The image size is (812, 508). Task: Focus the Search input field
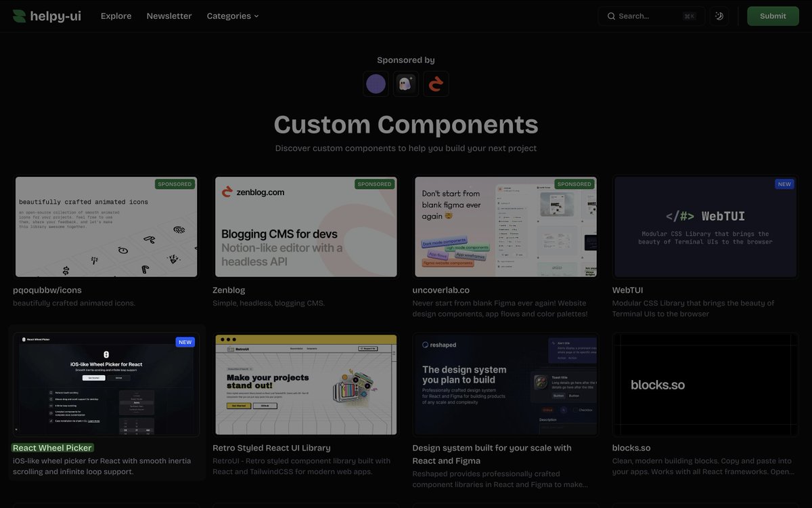coord(651,16)
